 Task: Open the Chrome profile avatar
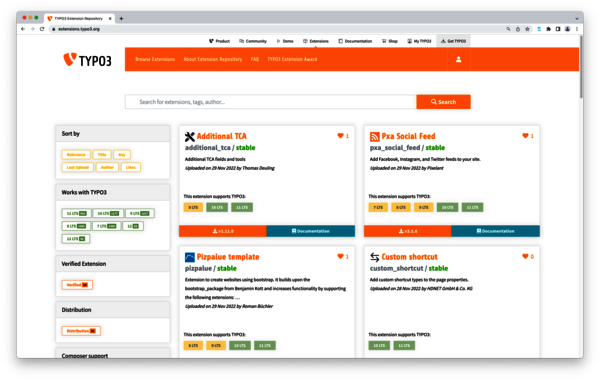pyautogui.click(x=567, y=29)
